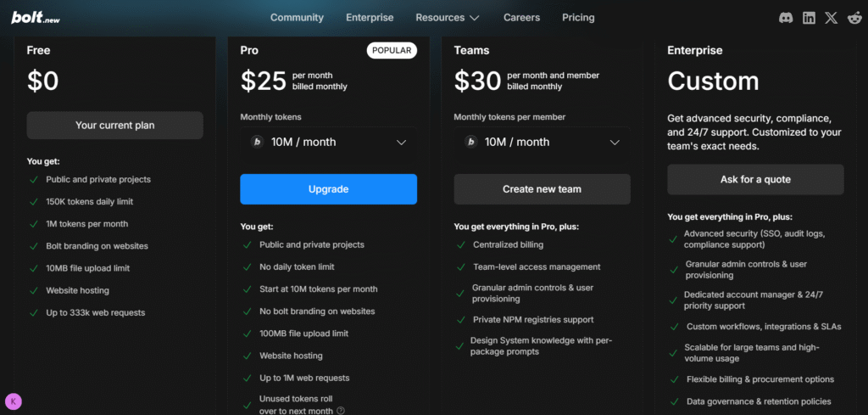Click the token icon in Pro tokens selector
Screen dimensions: 868x415
(256, 142)
